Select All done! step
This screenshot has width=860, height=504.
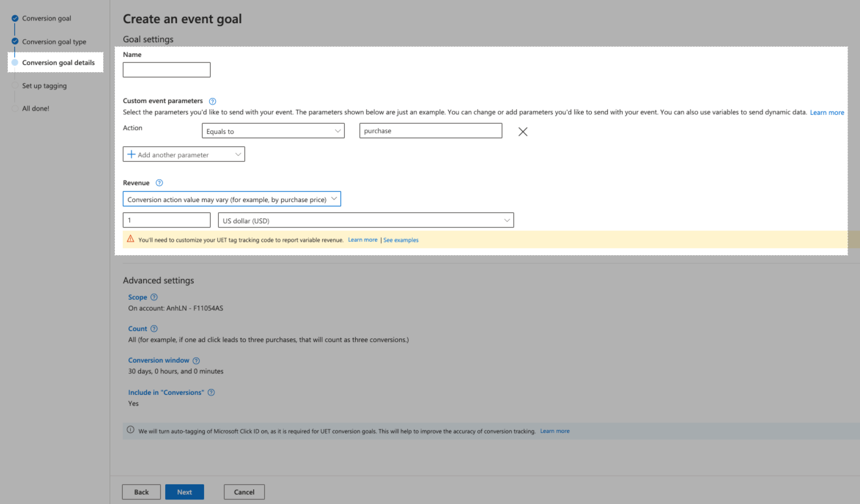(x=36, y=109)
